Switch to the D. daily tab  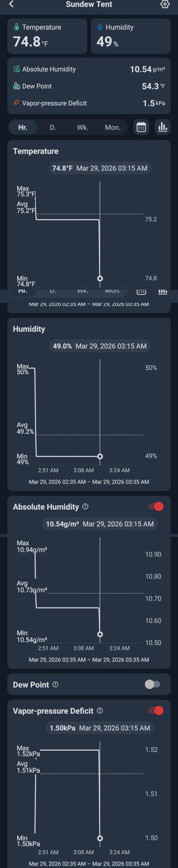[x=53, y=127]
